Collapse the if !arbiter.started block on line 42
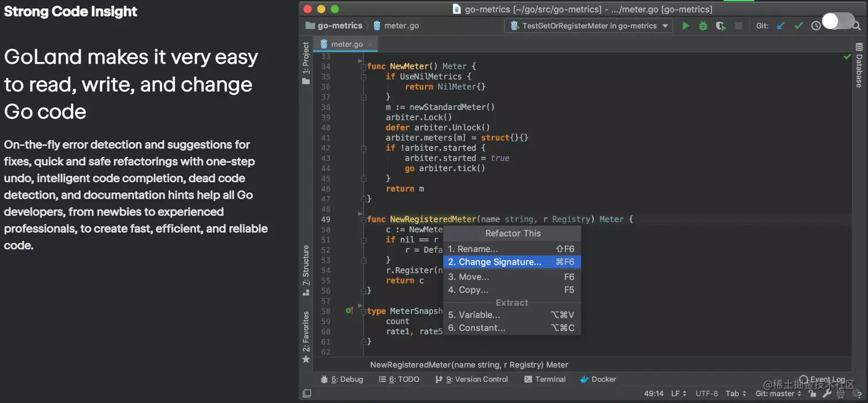 (x=363, y=148)
